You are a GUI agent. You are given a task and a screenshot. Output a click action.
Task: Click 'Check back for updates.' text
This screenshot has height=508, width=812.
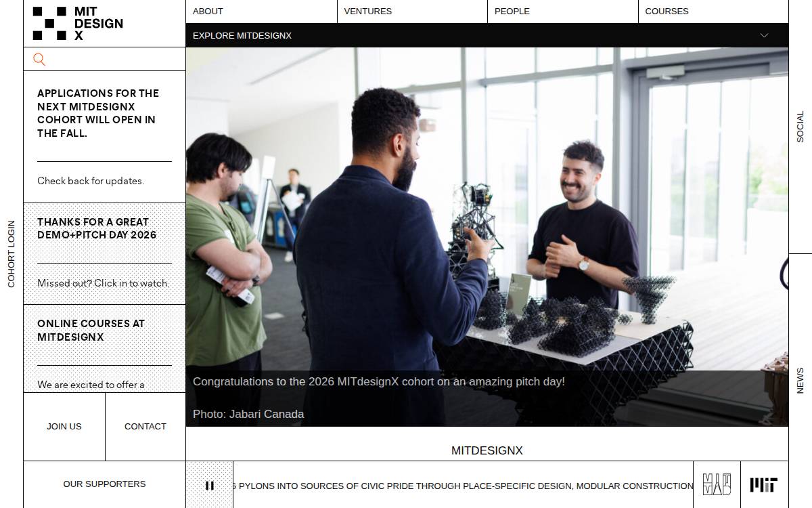tap(91, 181)
